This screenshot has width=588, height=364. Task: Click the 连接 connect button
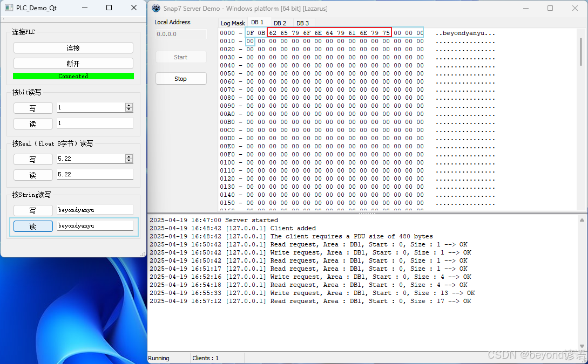[x=73, y=48]
